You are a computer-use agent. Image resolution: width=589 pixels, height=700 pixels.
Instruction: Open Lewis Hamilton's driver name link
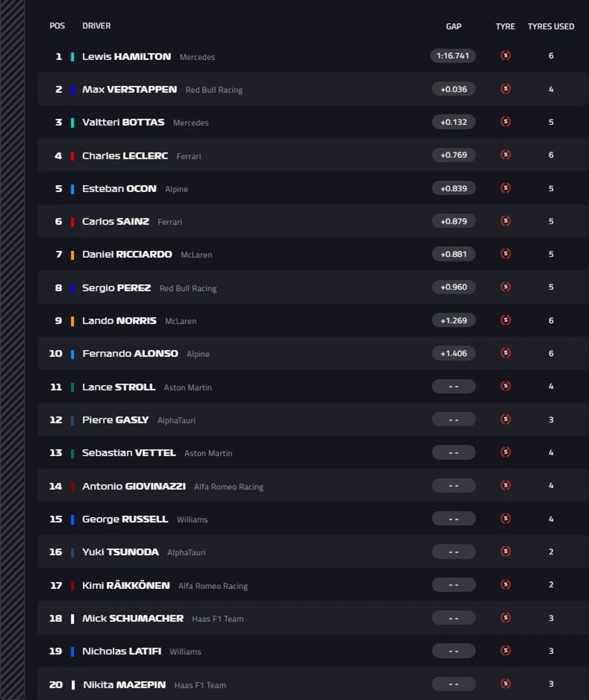[126, 57]
